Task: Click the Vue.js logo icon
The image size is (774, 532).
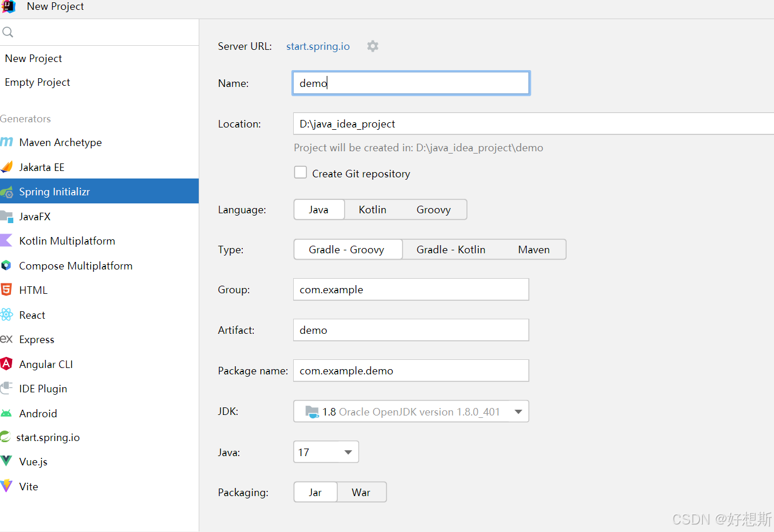Action: point(6,461)
